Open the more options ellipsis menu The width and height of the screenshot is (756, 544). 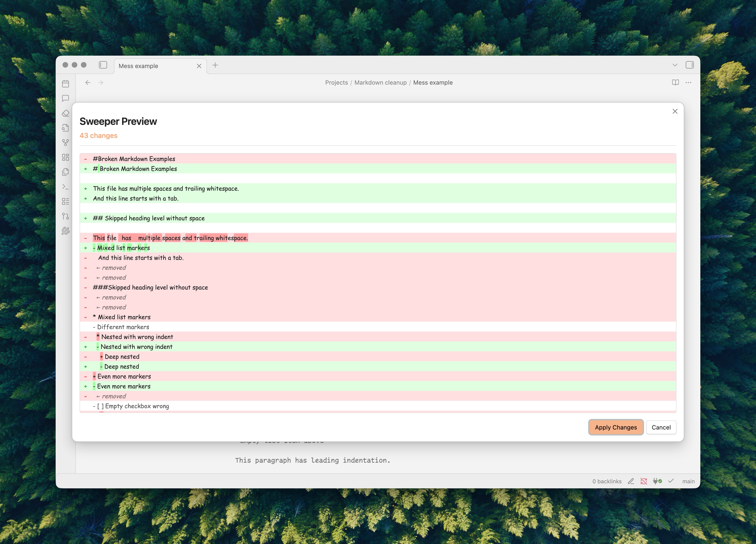(x=688, y=82)
